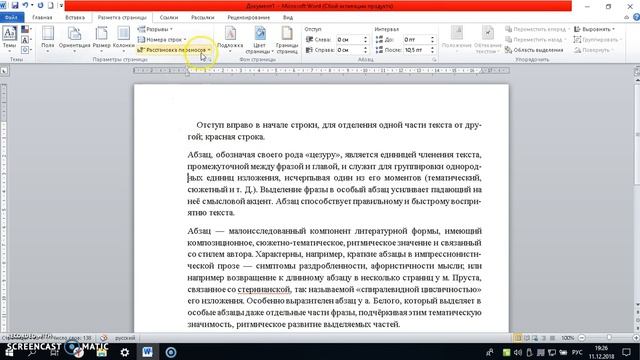Click the spacing after (После) field

(416, 50)
